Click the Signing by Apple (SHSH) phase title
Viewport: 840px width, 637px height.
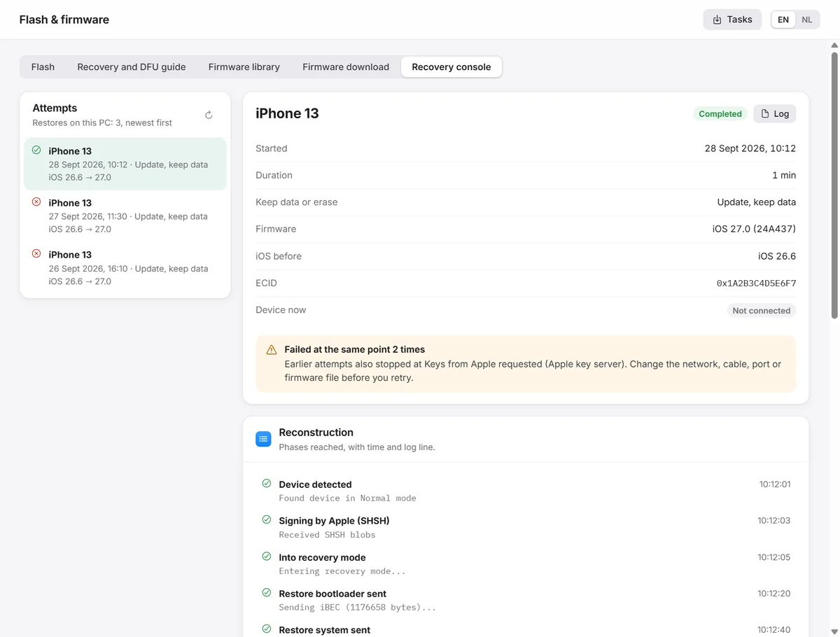pos(334,521)
